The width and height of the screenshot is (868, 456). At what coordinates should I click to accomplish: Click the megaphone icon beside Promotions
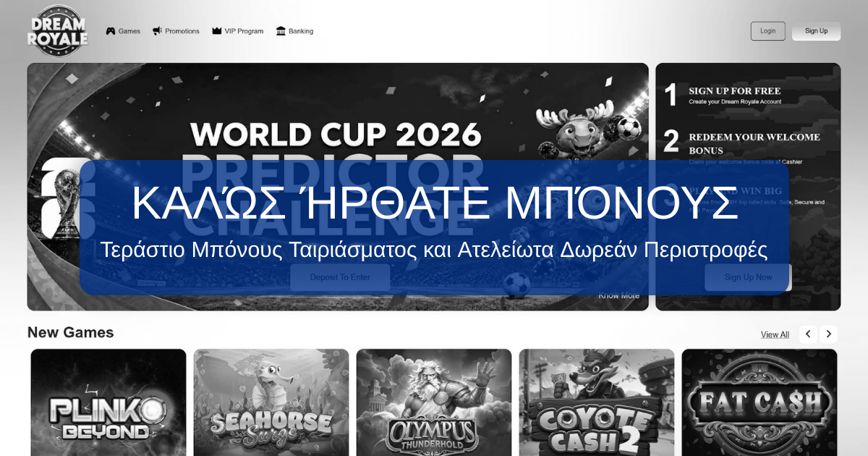(x=157, y=31)
